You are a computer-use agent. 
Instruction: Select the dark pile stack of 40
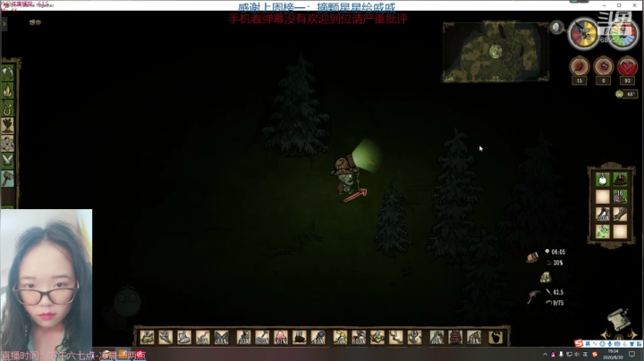300,337
